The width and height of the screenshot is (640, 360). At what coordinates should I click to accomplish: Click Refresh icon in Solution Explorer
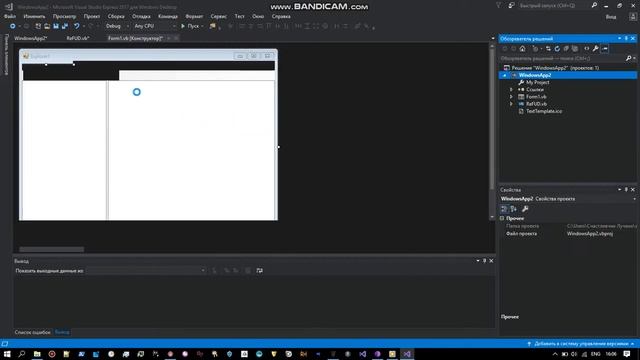click(x=557, y=49)
